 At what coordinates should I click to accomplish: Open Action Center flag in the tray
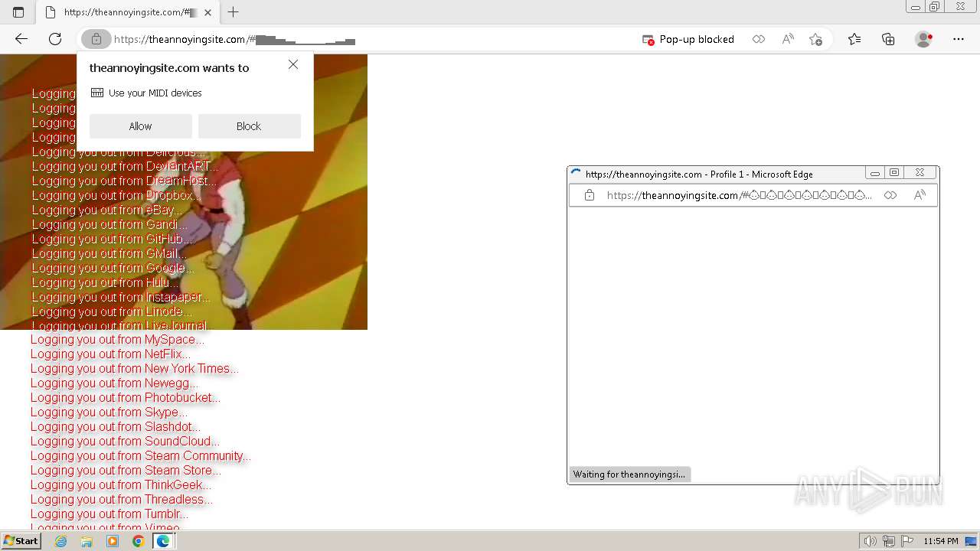(x=907, y=541)
